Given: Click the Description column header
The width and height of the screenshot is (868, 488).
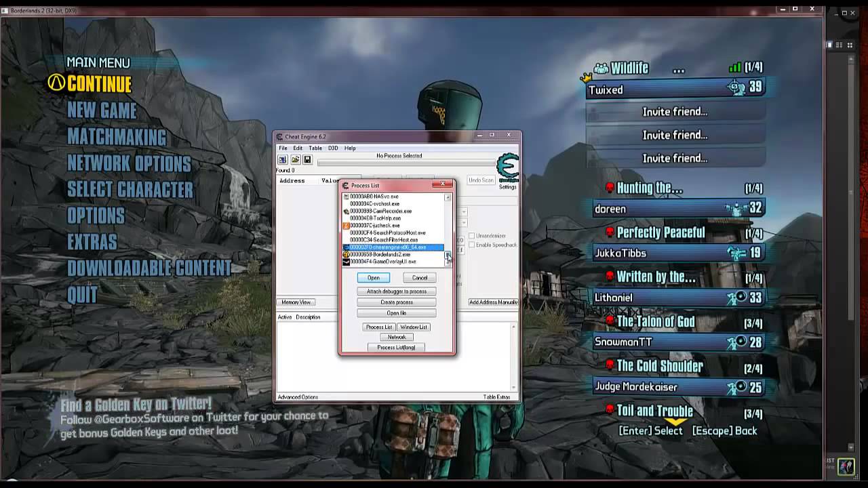Looking at the screenshot, I should [308, 317].
